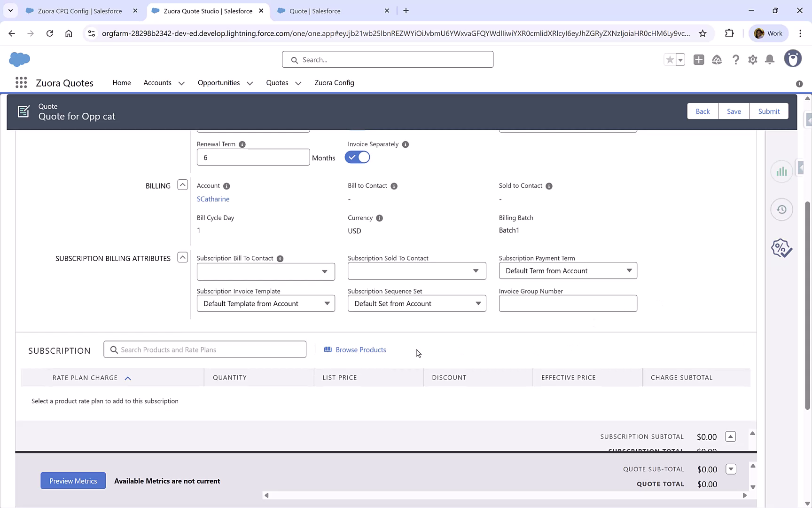The height and width of the screenshot is (508, 812).
Task: Open the App Launcher grid icon
Action: click(x=21, y=82)
